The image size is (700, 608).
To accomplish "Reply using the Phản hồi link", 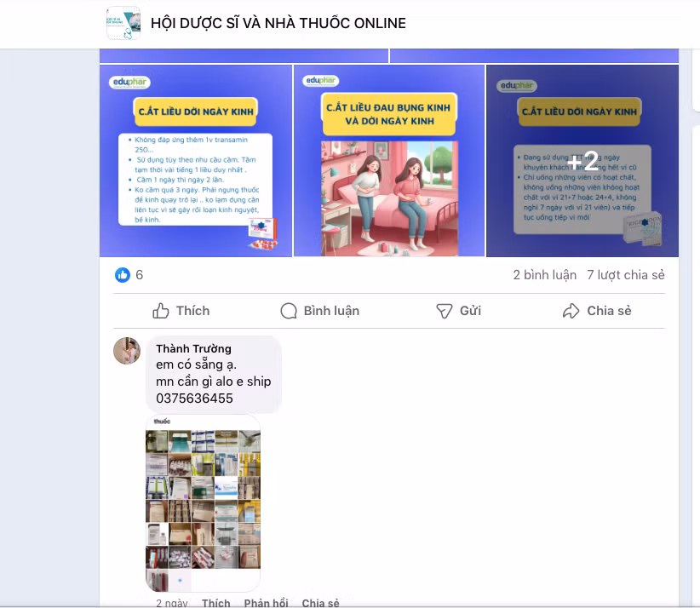I will pyautogui.click(x=266, y=601).
